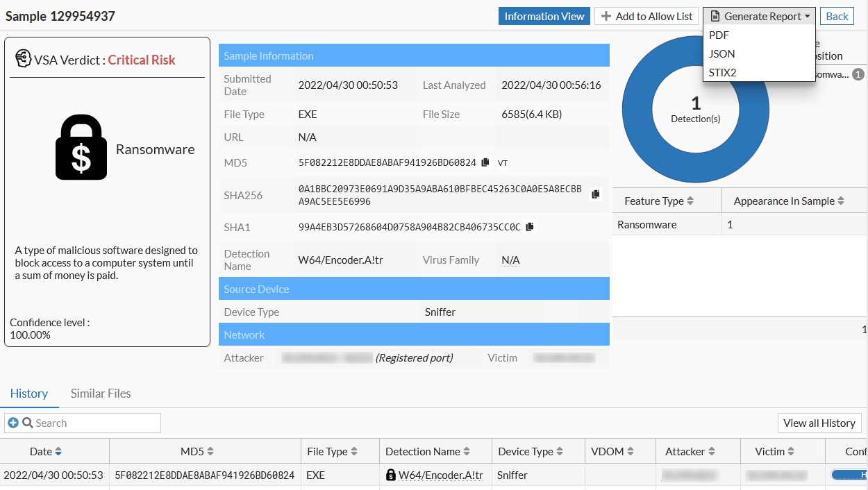Image resolution: width=868 pixels, height=490 pixels.
Task: Select PDF from the Generate Report menu
Action: 719,35
